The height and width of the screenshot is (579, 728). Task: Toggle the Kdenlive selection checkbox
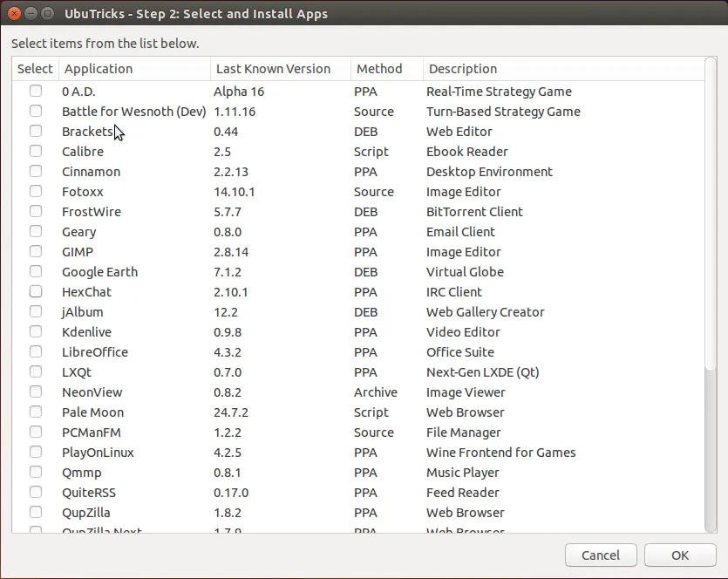coord(36,332)
